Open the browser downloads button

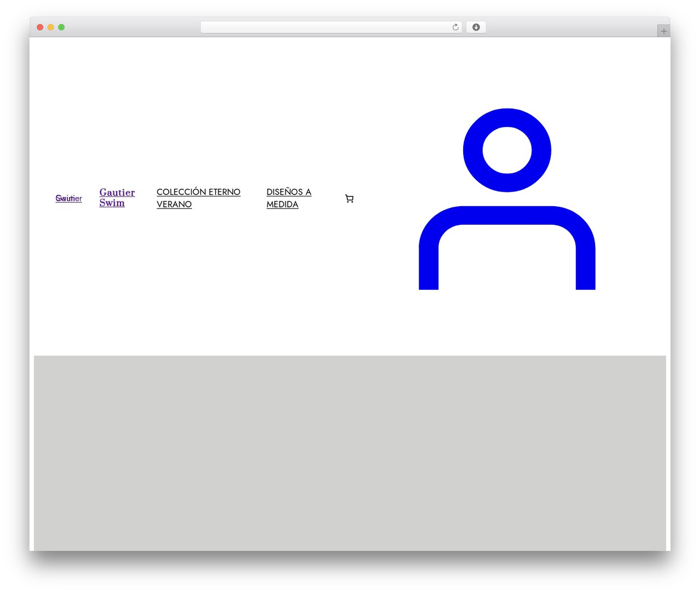tap(476, 27)
